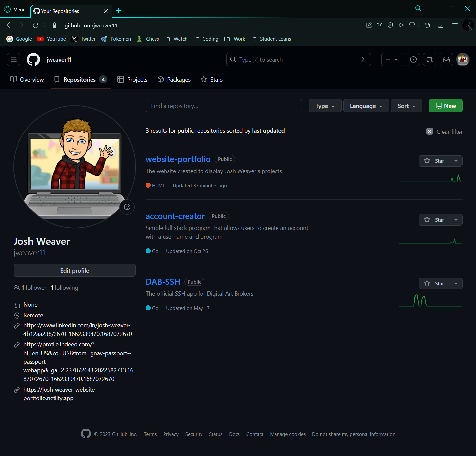Open the user avatar menu in GitHub header
The width and height of the screenshot is (476, 456).
pyautogui.click(x=463, y=59)
